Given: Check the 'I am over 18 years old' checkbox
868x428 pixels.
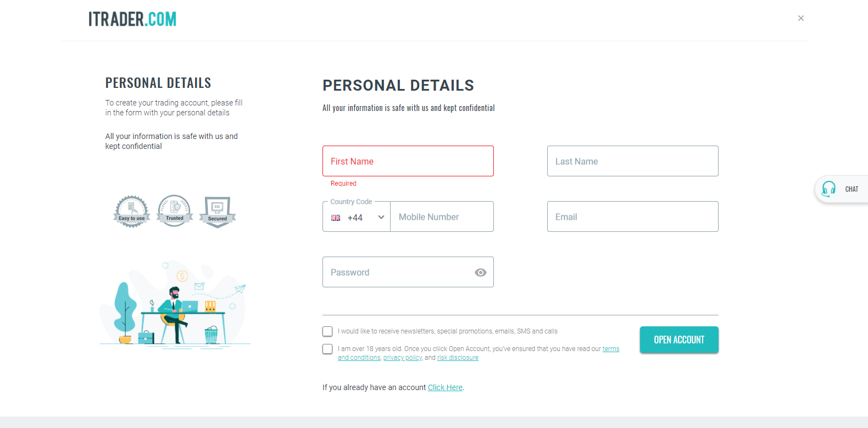Looking at the screenshot, I should [327, 349].
